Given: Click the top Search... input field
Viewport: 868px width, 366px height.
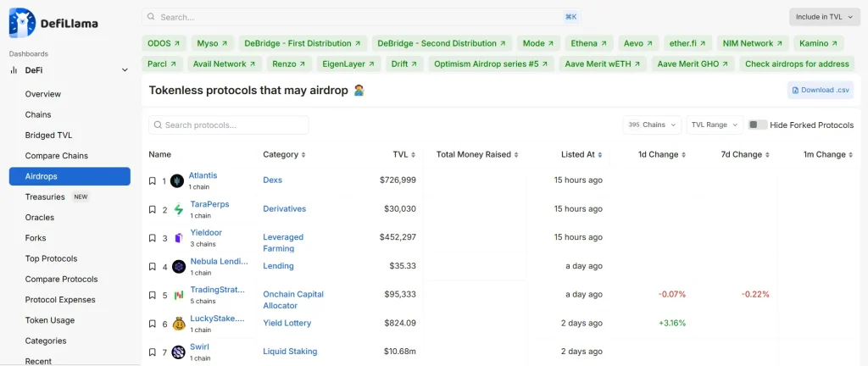Looking at the screenshot, I should [x=361, y=17].
